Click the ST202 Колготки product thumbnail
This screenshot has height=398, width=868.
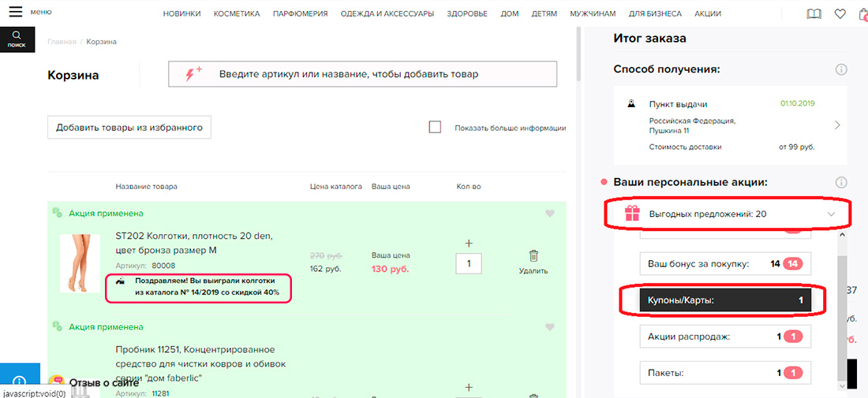(x=80, y=263)
